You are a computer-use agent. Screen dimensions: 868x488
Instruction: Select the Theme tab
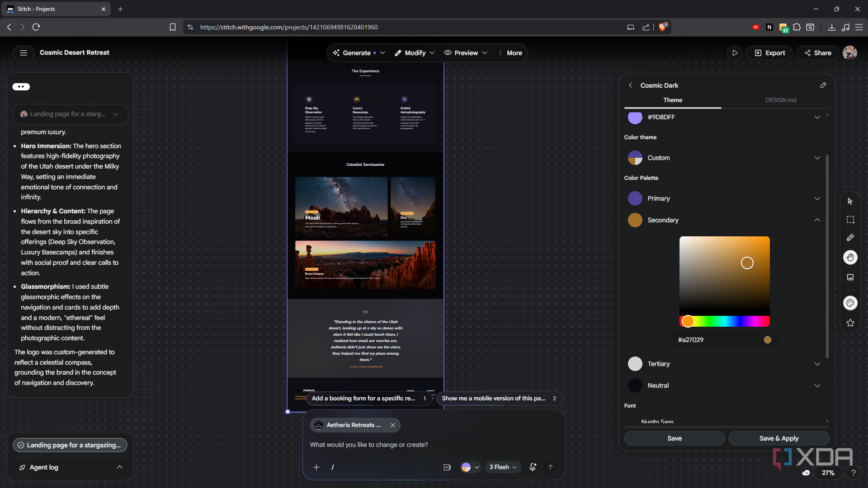673,100
